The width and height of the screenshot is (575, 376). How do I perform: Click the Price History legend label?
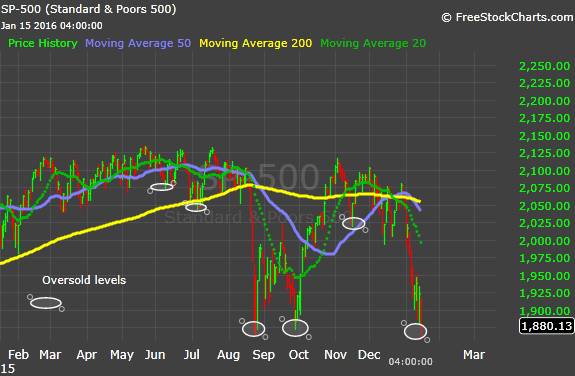[x=43, y=43]
